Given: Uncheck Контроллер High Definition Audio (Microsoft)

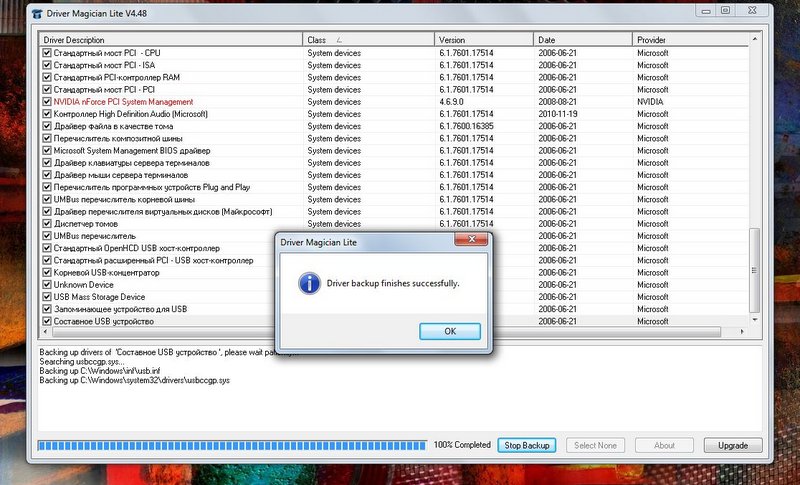Looking at the screenshot, I should click(47, 114).
